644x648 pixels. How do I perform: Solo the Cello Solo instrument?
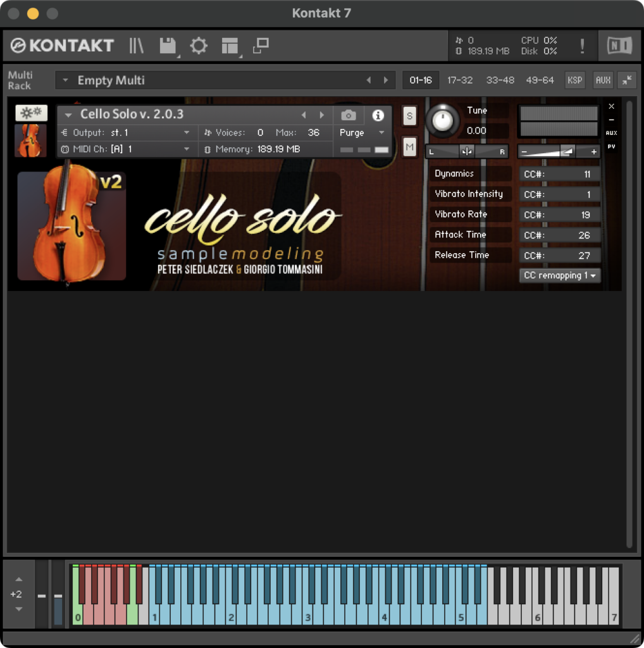(409, 116)
